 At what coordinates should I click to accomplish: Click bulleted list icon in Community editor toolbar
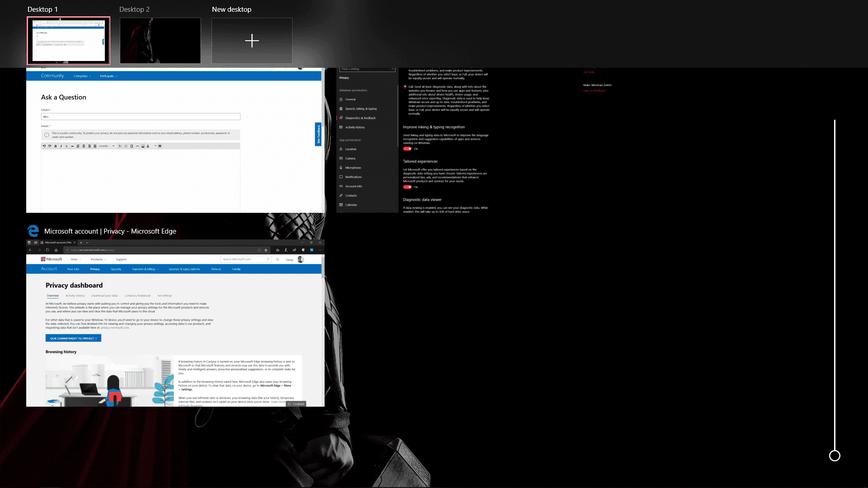pyautogui.click(x=120, y=146)
